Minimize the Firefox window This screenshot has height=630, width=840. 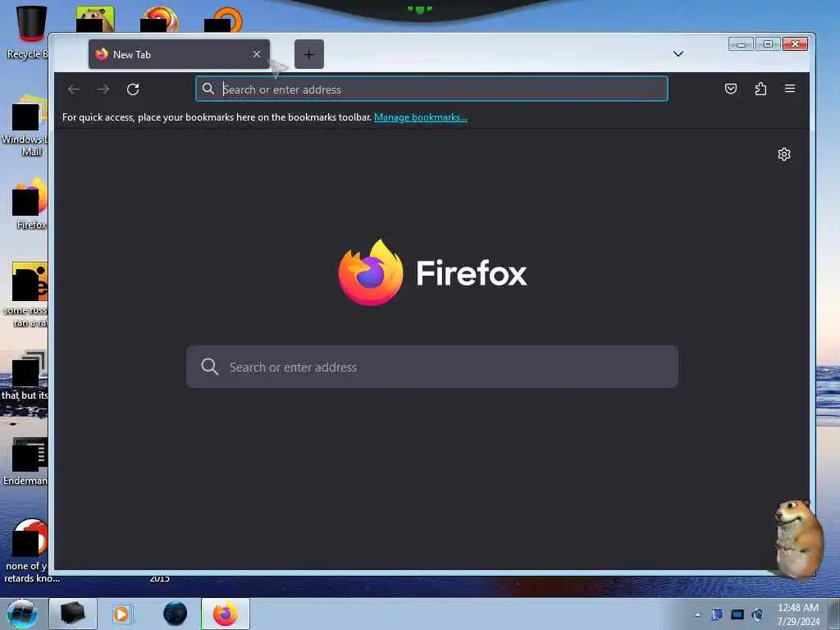742,44
